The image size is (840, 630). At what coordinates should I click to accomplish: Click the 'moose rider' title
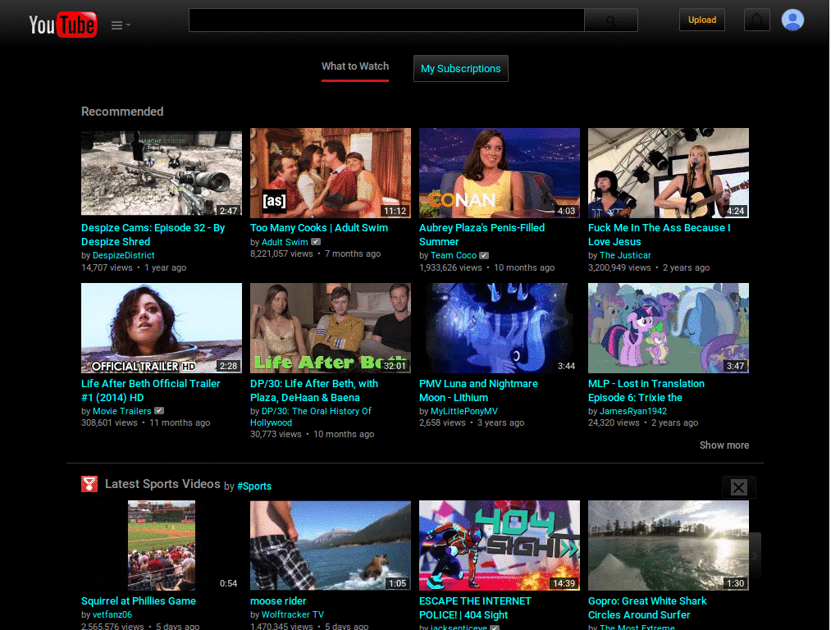278,601
